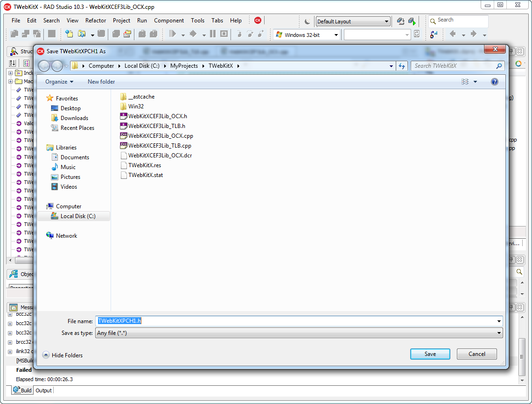The width and height of the screenshot is (532, 404).
Task: Open the Tools menu
Action: click(x=197, y=21)
